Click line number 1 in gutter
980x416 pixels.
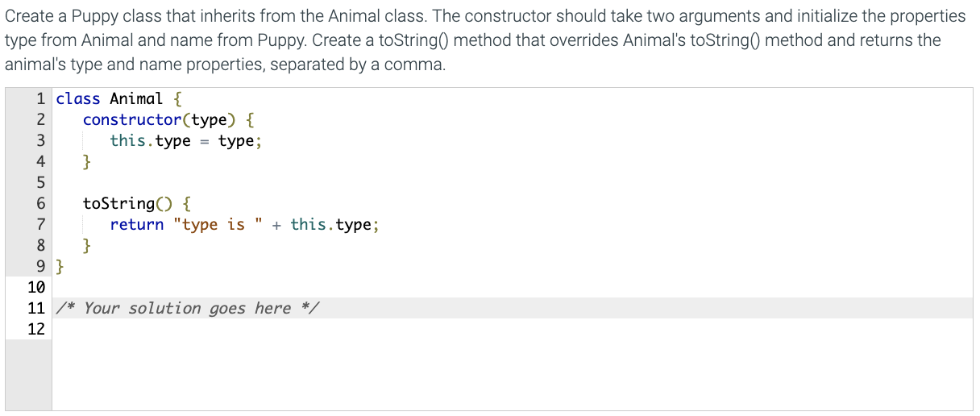[x=39, y=99]
